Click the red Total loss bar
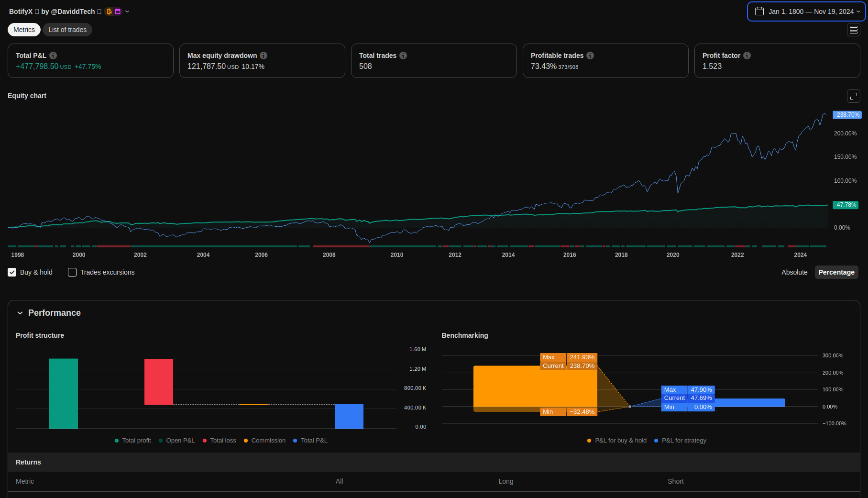 pos(159,382)
